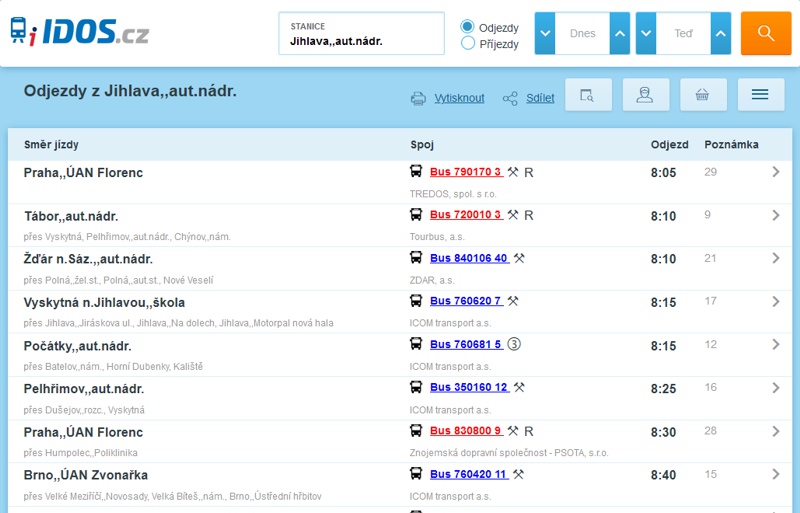
Task: Increase the time with Teď up arrow
Action: (x=721, y=34)
